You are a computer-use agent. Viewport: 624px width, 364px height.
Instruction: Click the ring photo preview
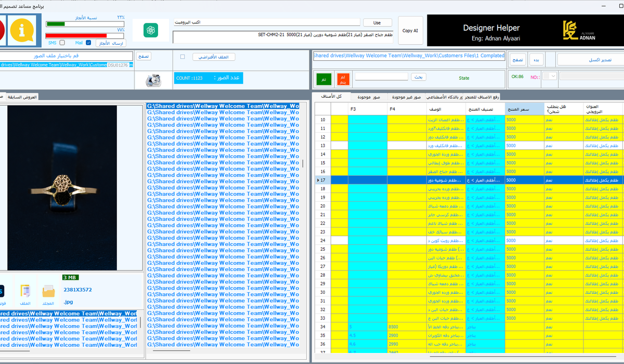click(x=62, y=188)
